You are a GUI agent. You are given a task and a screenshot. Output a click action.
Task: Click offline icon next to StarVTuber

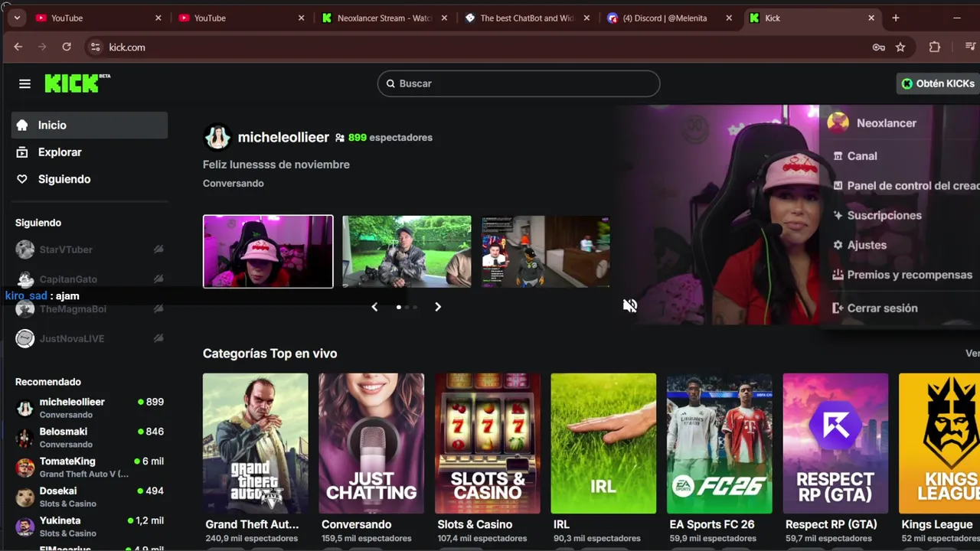158,249
